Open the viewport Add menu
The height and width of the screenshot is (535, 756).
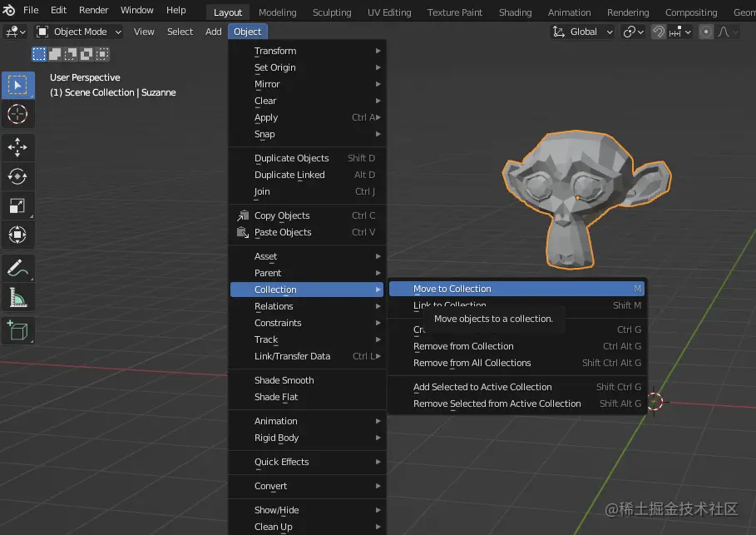213,32
